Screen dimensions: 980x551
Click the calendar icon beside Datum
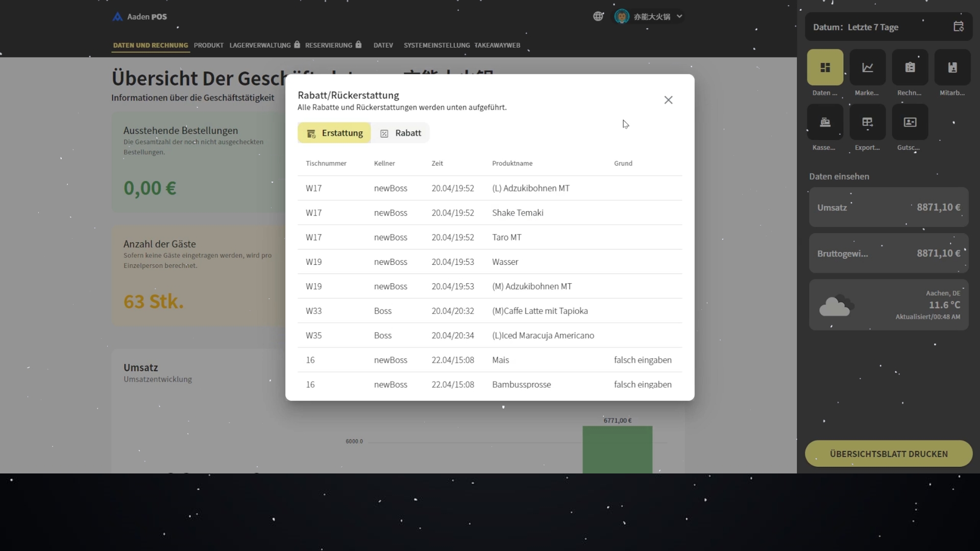coord(958,27)
